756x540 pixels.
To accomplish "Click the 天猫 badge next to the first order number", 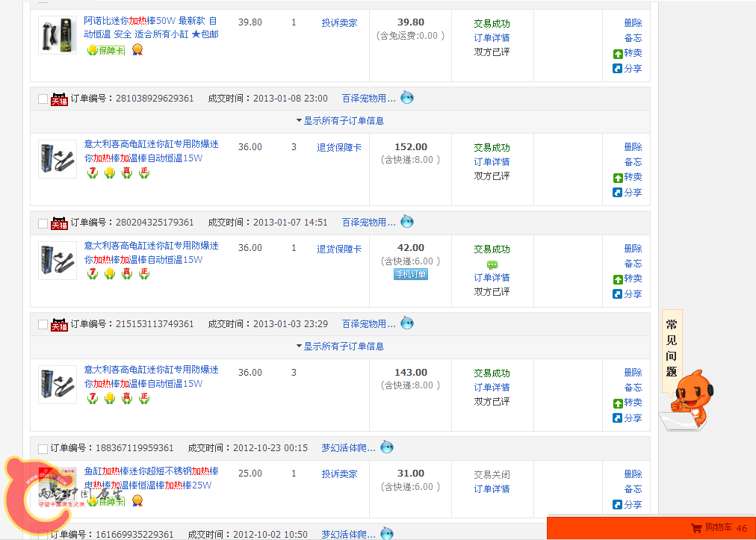I will (58, 98).
